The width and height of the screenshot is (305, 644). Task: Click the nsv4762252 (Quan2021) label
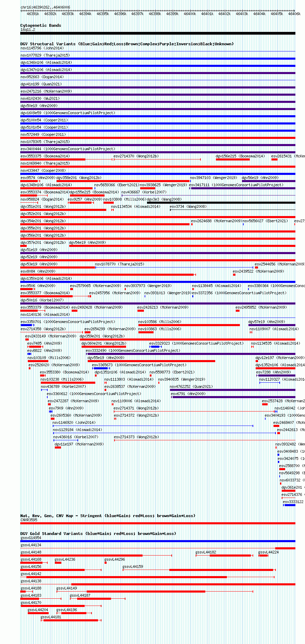pyautogui.click(x=191, y=386)
